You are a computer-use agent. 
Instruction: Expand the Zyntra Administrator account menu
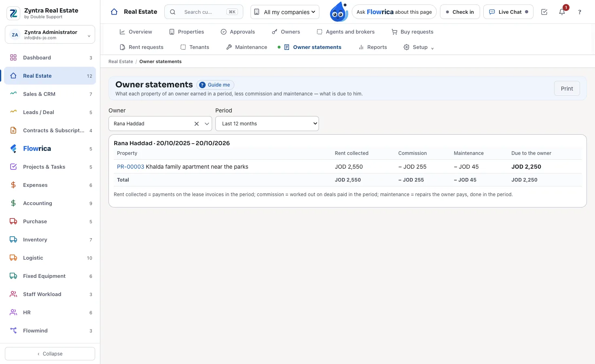pos(50,35)
